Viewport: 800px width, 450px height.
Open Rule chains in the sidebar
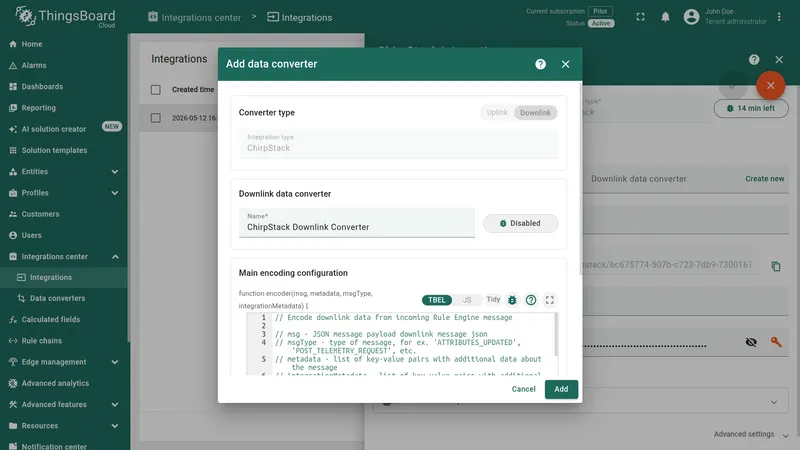64,341
